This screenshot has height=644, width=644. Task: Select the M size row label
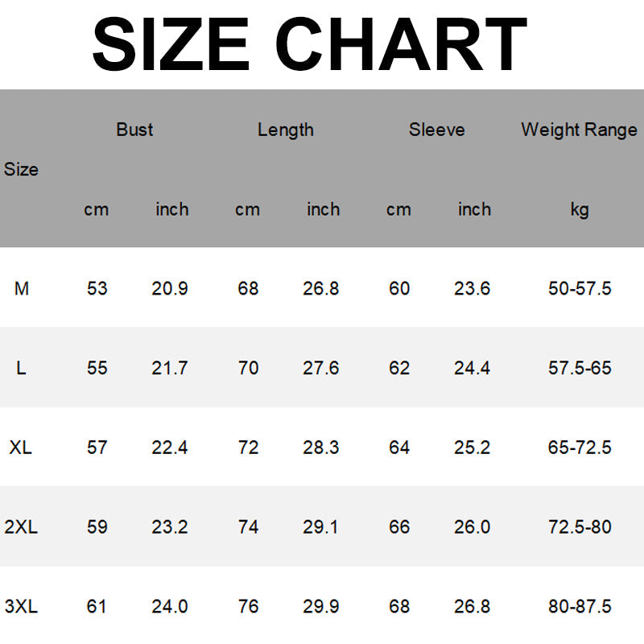coord(22,288)
